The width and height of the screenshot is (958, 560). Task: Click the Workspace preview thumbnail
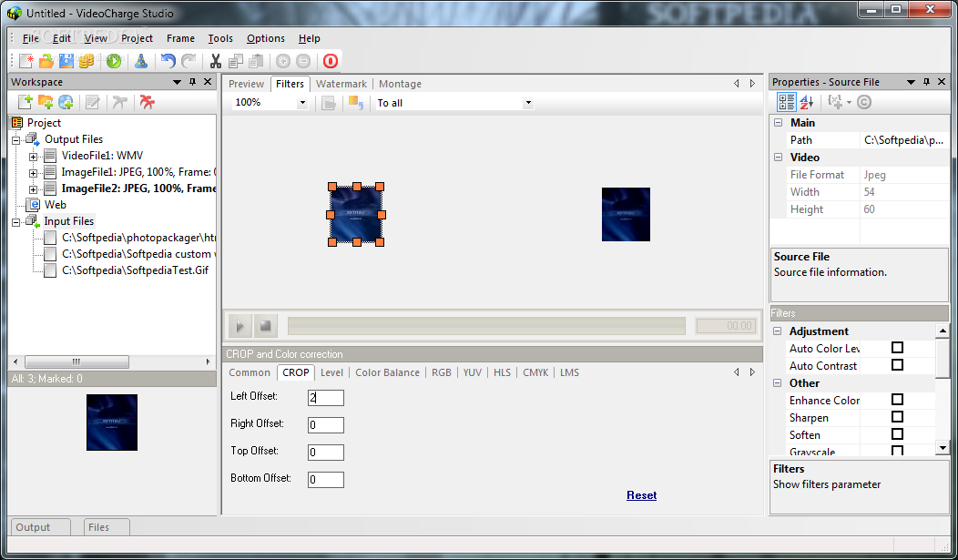[x=112, y=423]
